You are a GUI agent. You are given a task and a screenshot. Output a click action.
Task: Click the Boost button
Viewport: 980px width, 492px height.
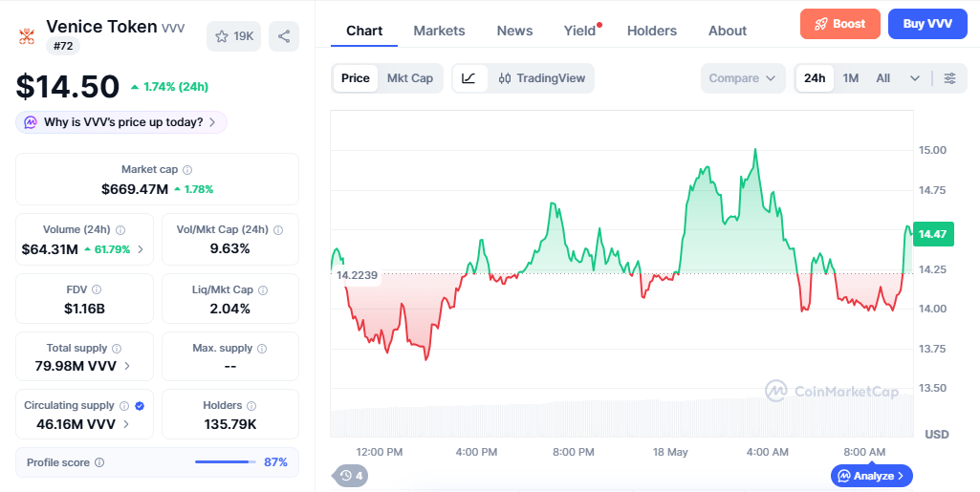(840, 24)
